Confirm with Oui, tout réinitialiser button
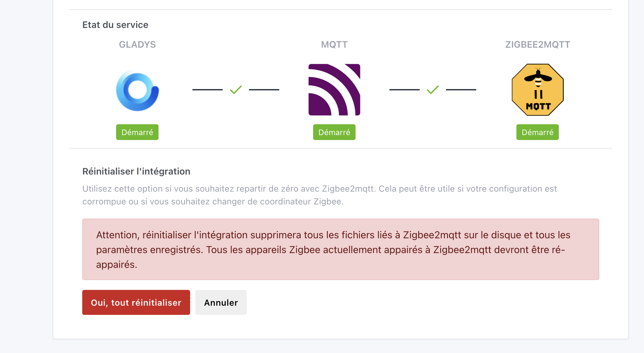This screenshot has height=353, width=644. pyautogui.click(x=136, y=302)
